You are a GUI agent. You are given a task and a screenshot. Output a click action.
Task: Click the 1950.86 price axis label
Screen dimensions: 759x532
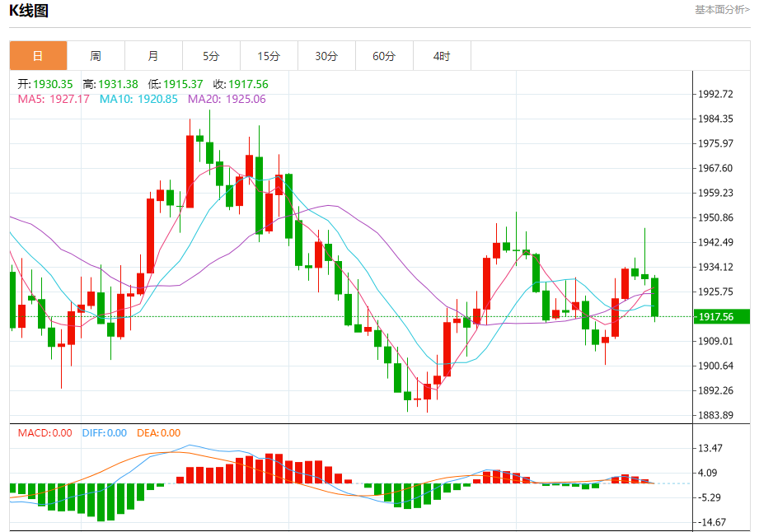tap(715, 217)
